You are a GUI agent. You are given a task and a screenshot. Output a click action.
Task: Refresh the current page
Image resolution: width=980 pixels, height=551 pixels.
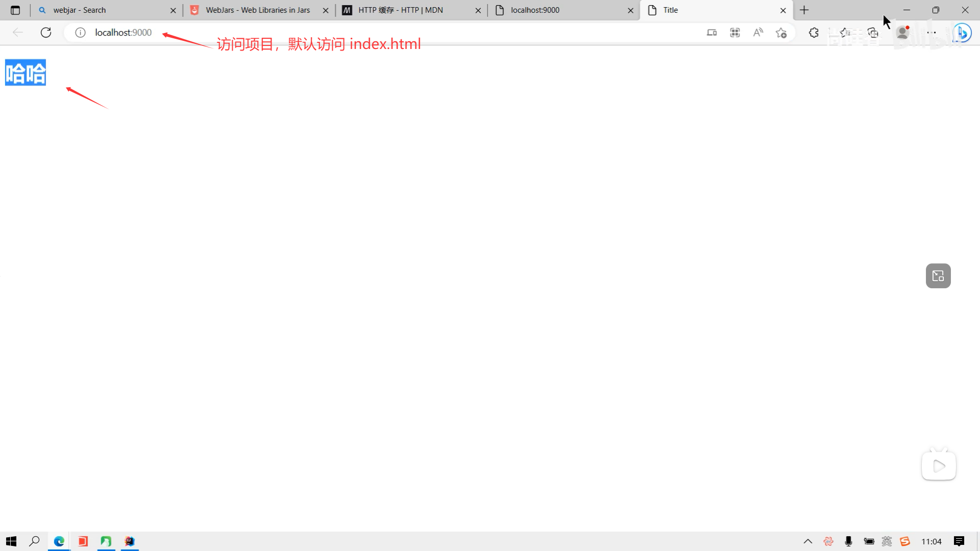pyautogui.click(x=46, y=33)
